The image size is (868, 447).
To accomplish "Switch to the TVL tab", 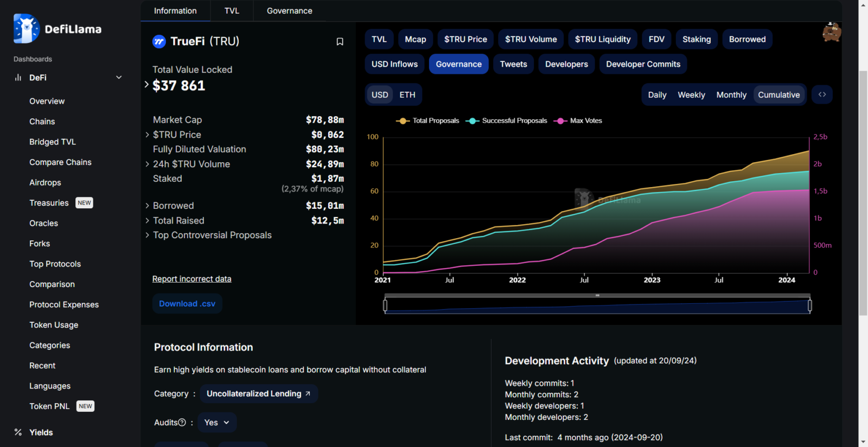I will [x=232, y=11].
